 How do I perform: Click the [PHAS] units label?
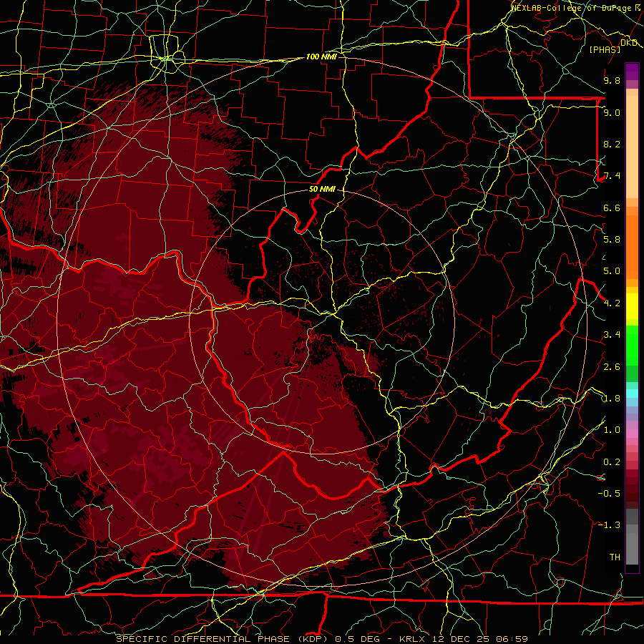(x=605, y=49)
